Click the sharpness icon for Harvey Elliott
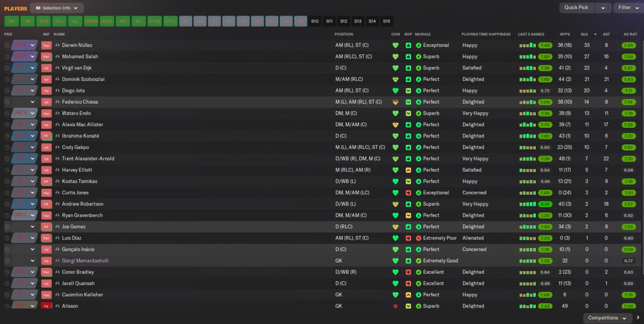 pyautogui.click(x=408, y=170)
